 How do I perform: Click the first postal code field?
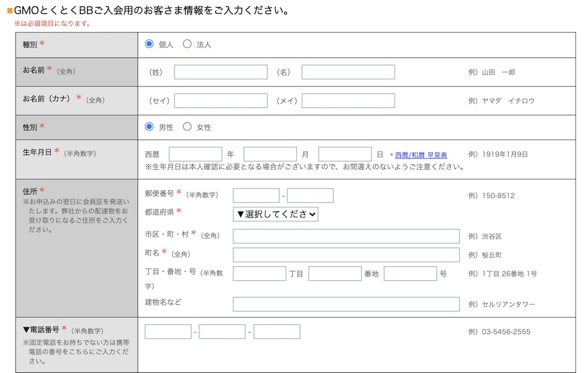pos(256,196)
